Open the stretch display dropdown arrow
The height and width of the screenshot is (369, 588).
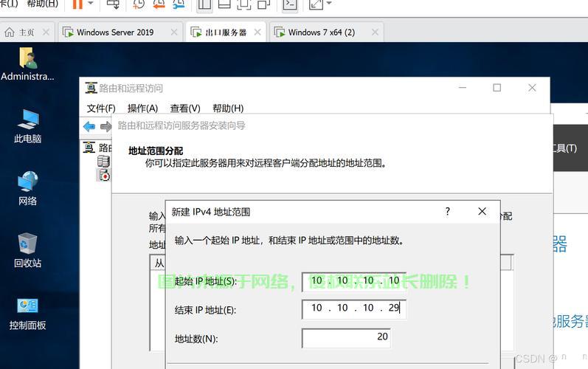pyautogui.click(x=329, y=4)
